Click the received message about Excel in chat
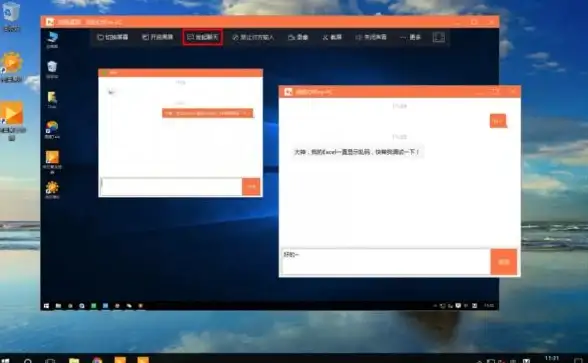This screenshot has height=363, width=588. (x=357, y=152)
